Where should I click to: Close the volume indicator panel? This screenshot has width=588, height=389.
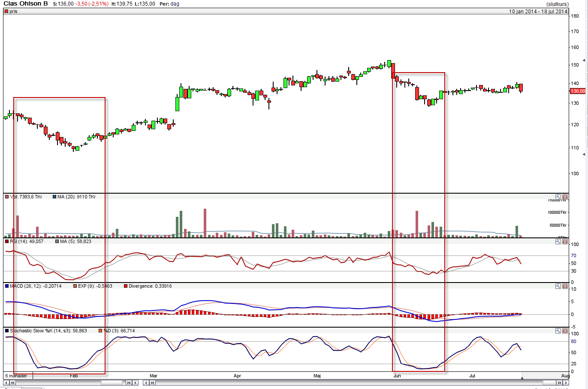coord(565,197)
